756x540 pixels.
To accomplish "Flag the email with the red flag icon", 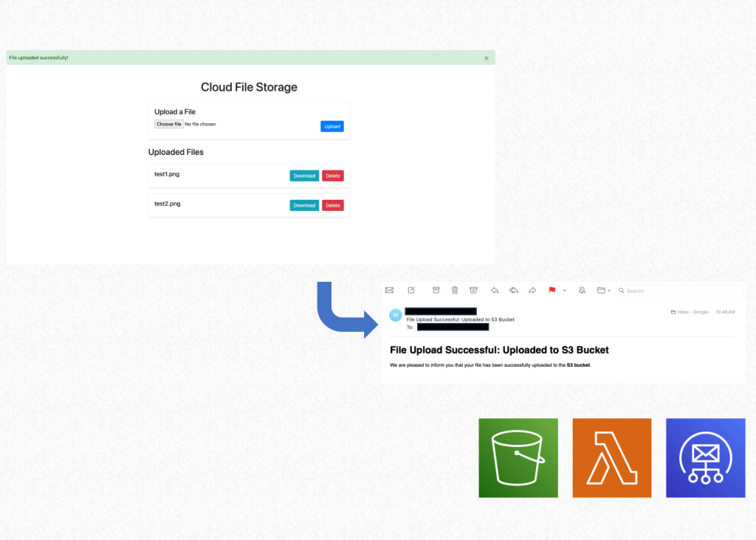I will click(551, 290).
